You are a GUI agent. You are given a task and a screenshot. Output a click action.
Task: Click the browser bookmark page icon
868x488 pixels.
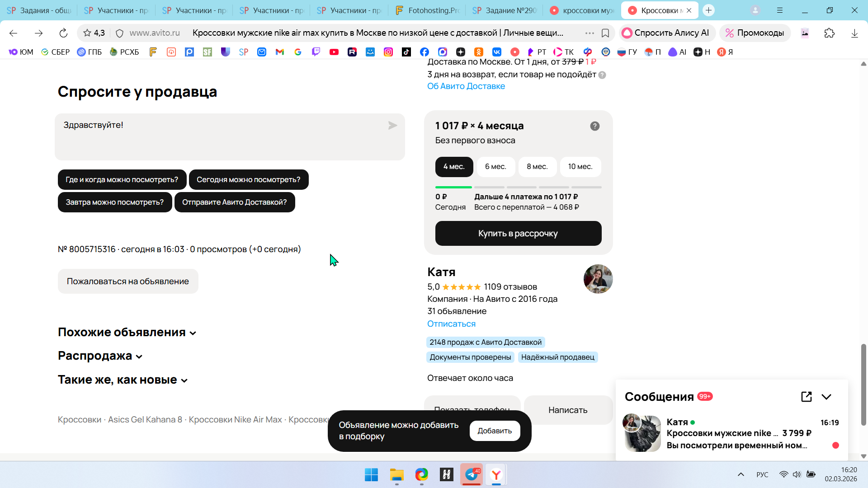coord(605,33)
